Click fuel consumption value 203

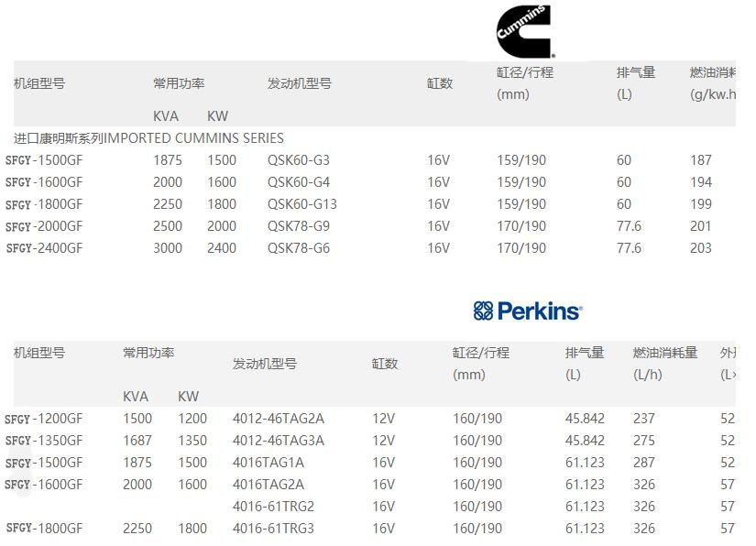coord(700,248)
